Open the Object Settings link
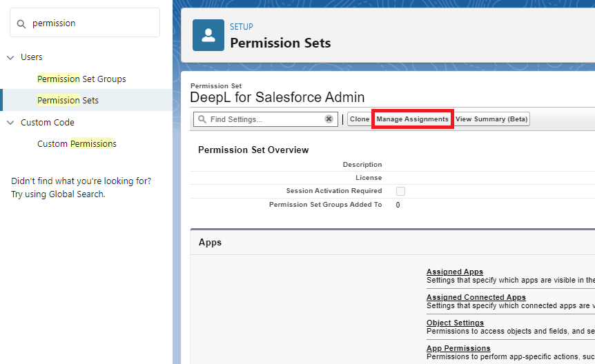 pyautogui.click(x=455, y=323)
